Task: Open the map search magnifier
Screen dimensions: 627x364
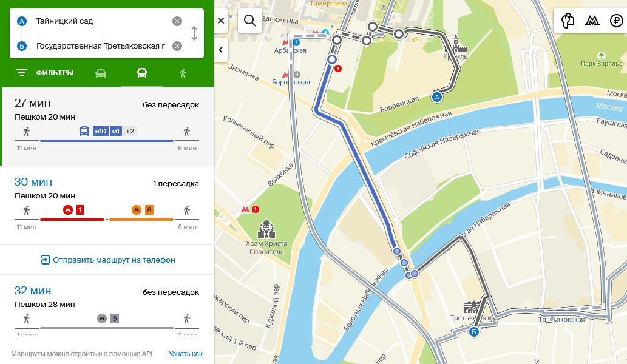Action: coord(250,21)
